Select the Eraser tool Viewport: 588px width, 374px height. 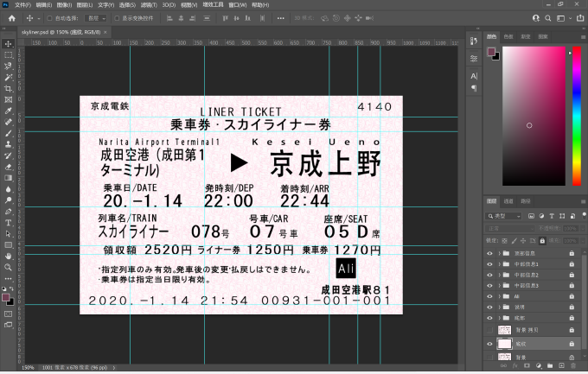point(8,167)
